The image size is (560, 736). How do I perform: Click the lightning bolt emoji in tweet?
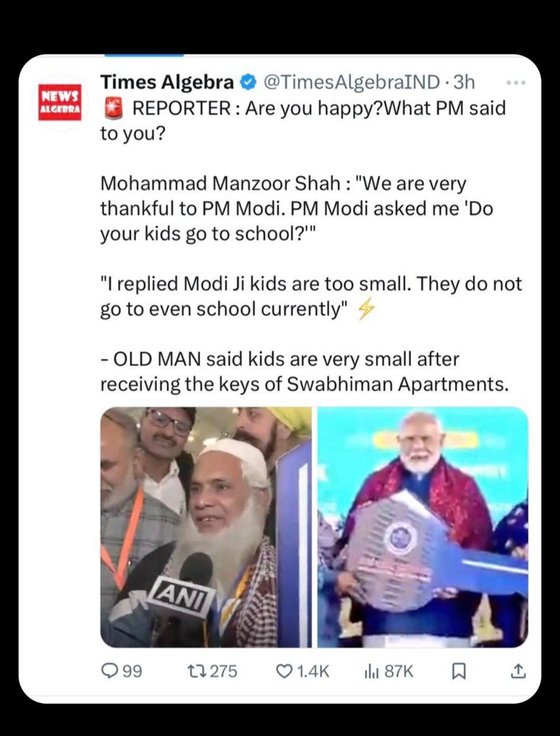coord(364,310)
